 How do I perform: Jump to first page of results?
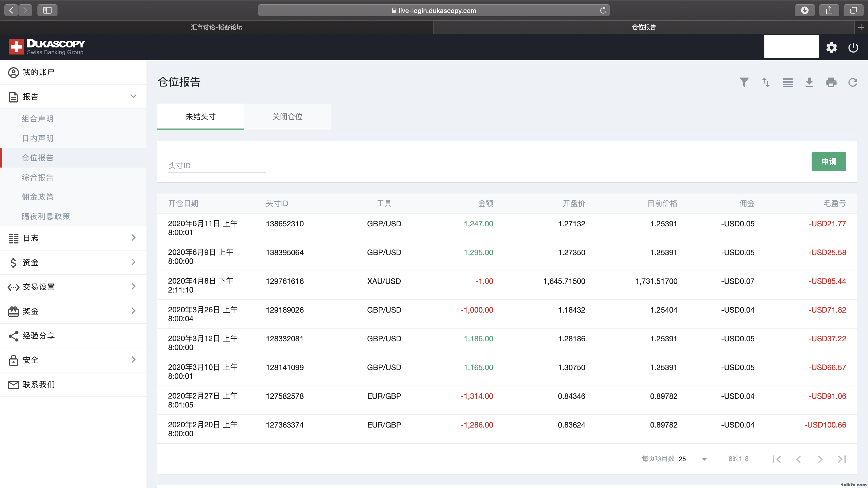click(x=777, y=459)
